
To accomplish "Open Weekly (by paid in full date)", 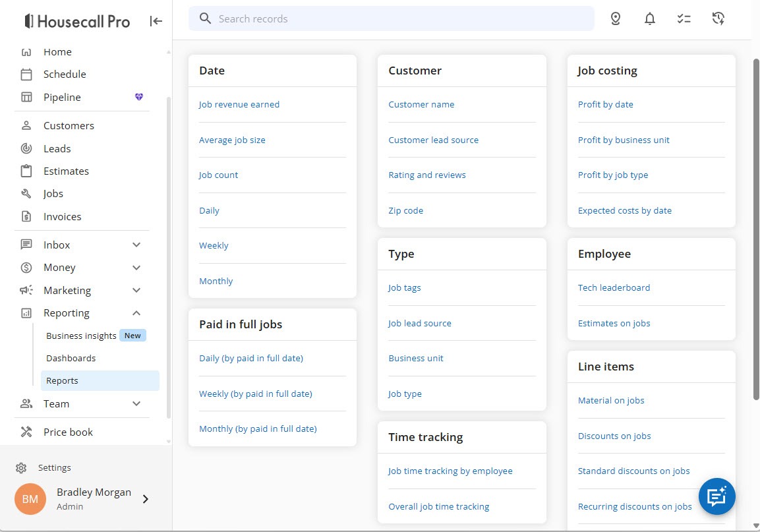I will coord(256,394).
